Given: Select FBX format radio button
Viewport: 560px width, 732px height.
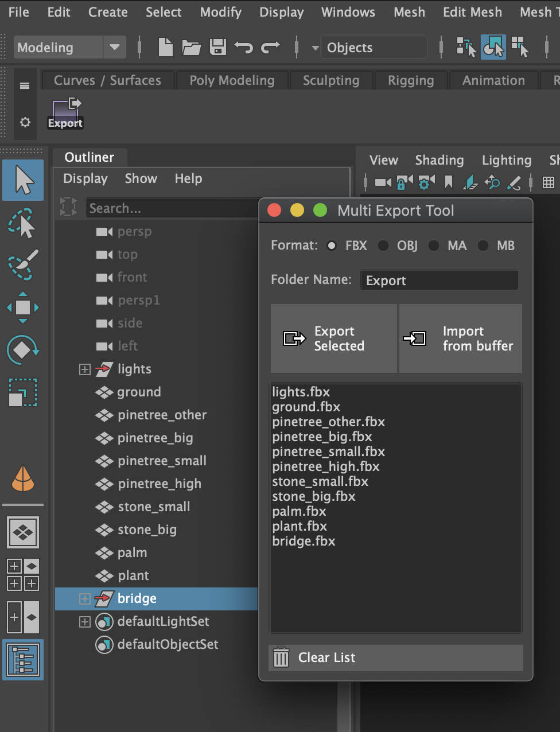Looking at the screenshot, I should tap(332, 246).
